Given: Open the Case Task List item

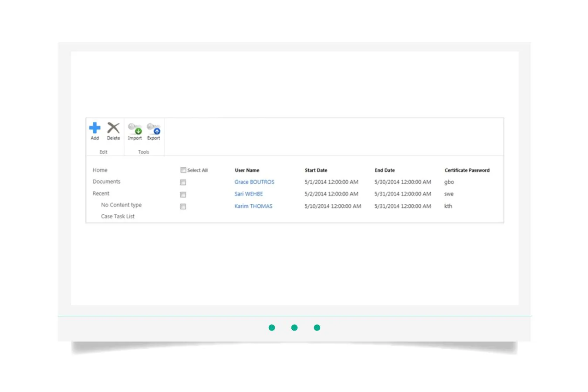Looking at the screenshot, I should point(118,216).
